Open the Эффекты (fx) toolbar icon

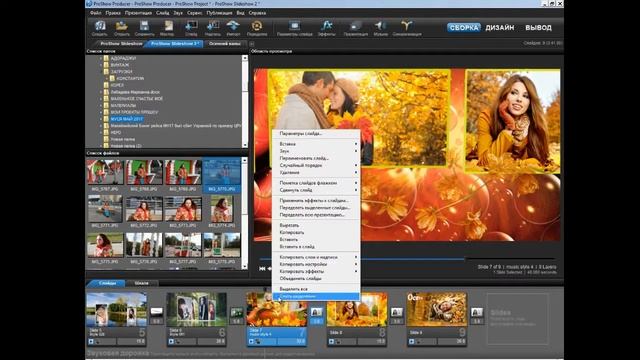pyautogui.click(x=327, y=28)
